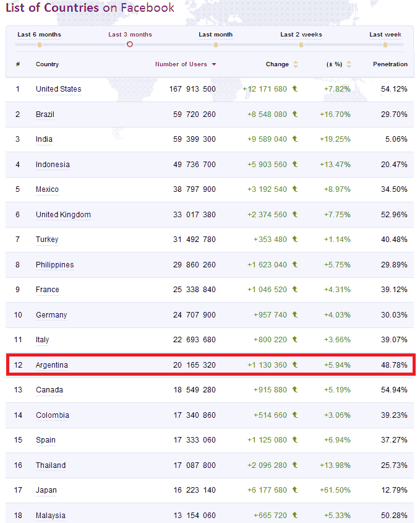Open Thailand country link

pos(51,465)
